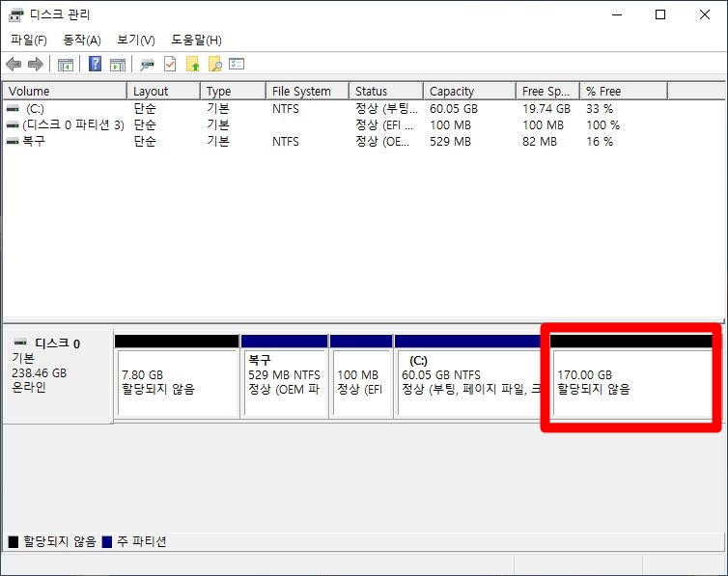Open the 보기(V) menu
Screen dimensions: 728x576
click(x=135, y=40)
